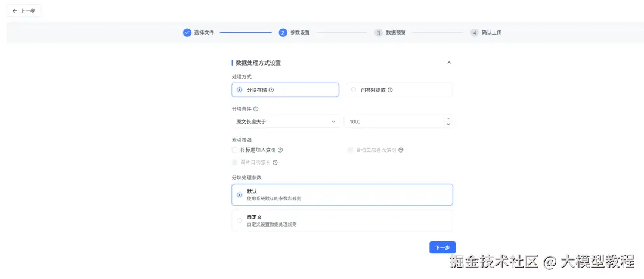Click the step 3 number icon for 数据预览

point(379,33)
